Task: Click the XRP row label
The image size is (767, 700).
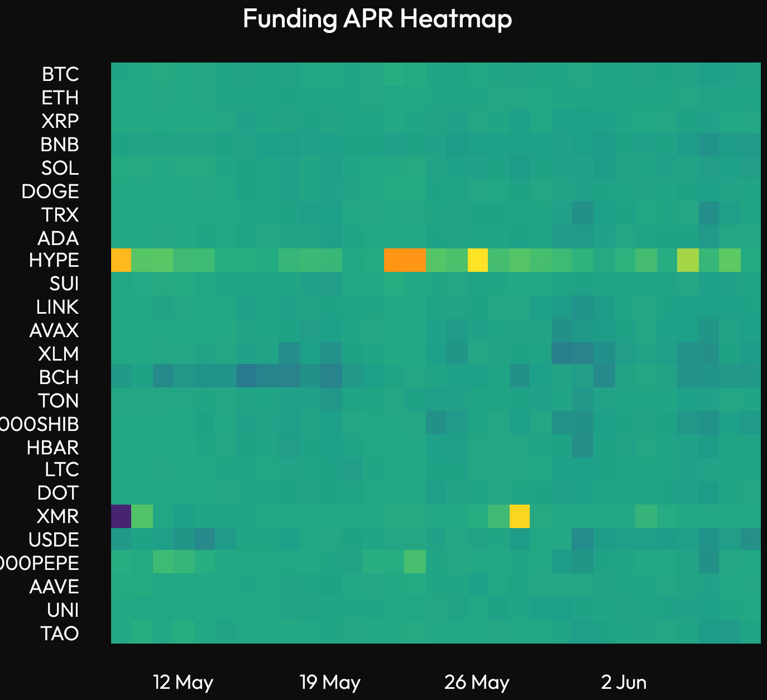Action: click(60, 121)
